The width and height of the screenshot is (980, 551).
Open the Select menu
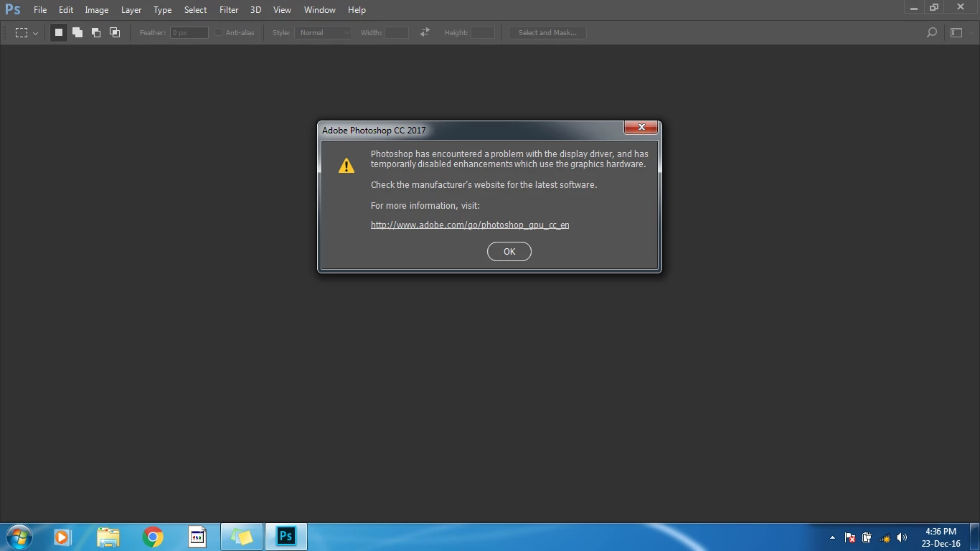[x=195, y=10]
